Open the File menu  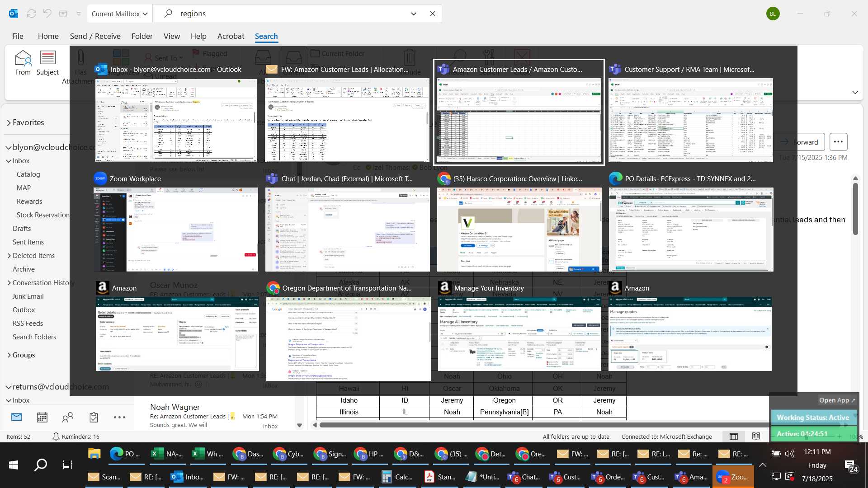tap(18, 36)
